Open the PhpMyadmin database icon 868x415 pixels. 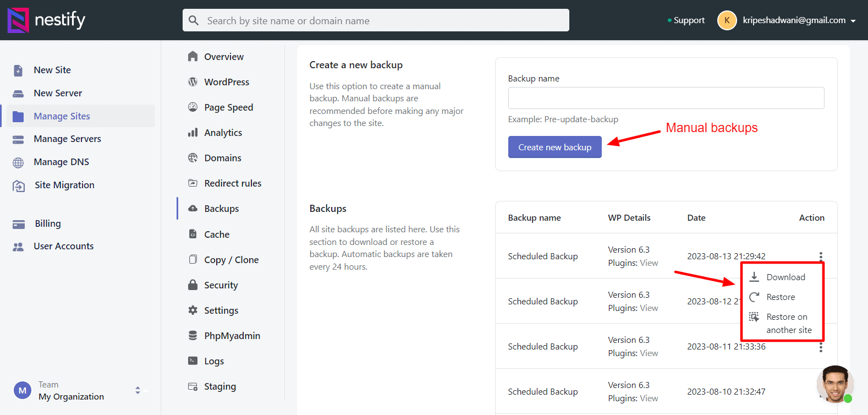tap(193, 336)
